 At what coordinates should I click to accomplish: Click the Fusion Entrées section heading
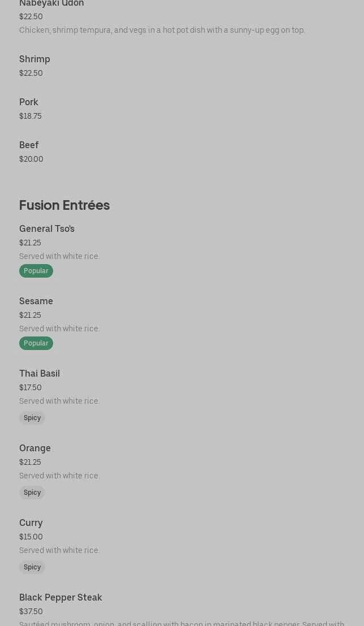click(64, 205)
